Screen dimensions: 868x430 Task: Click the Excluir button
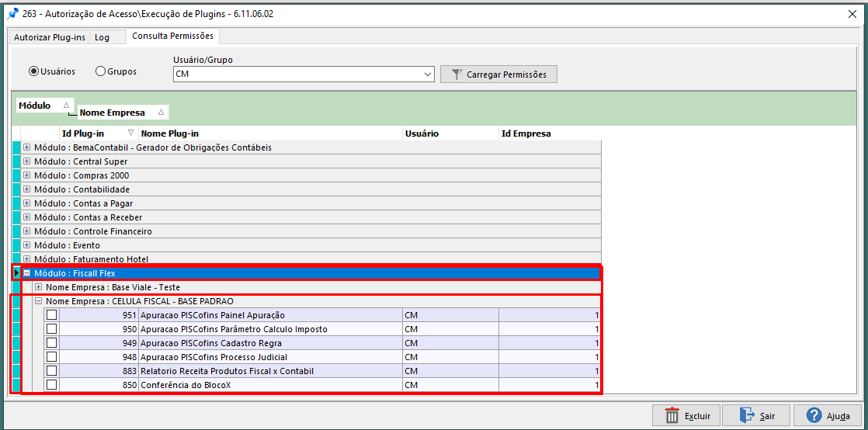point(687,415)
